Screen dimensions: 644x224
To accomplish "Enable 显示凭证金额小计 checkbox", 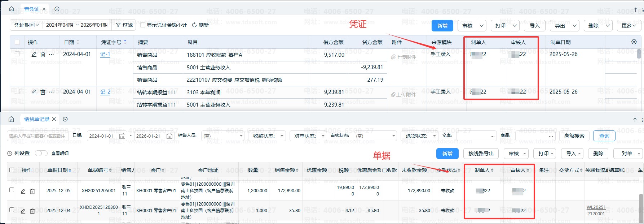I will coord(143,25).
